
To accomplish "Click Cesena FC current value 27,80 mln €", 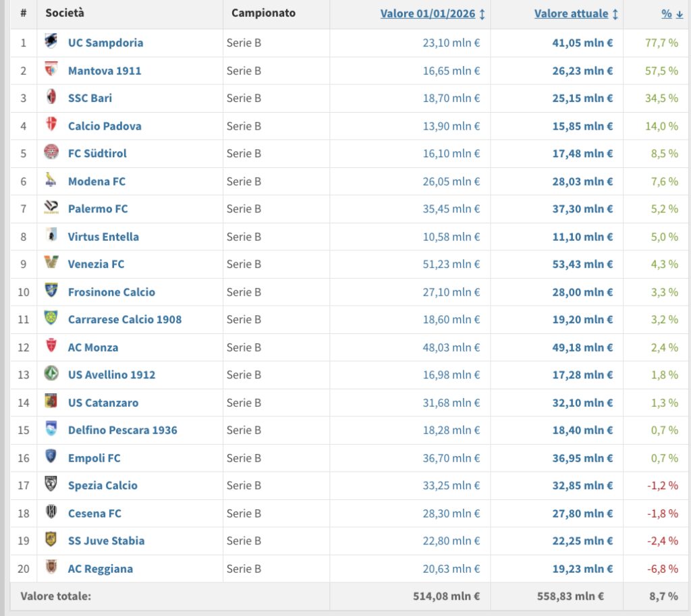I will (x=582, y=513).
